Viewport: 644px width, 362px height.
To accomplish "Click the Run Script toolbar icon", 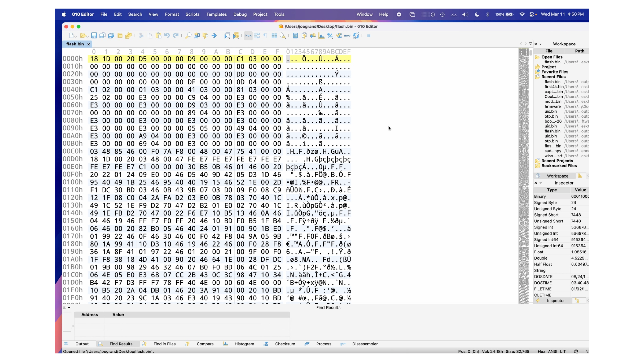I will (227, 36).
